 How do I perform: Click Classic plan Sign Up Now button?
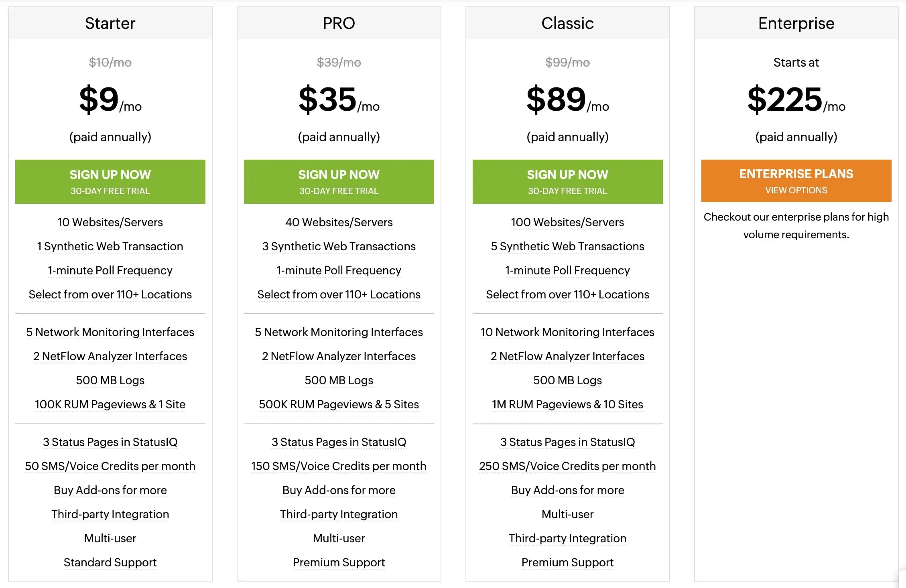pyautogui.click(x=567, y=181)
